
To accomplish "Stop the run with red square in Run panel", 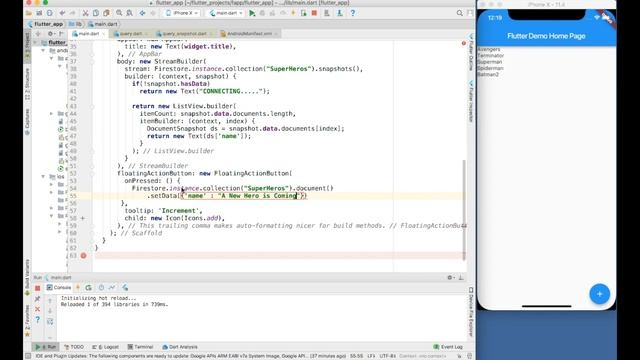I will click(x=38, y=288).
